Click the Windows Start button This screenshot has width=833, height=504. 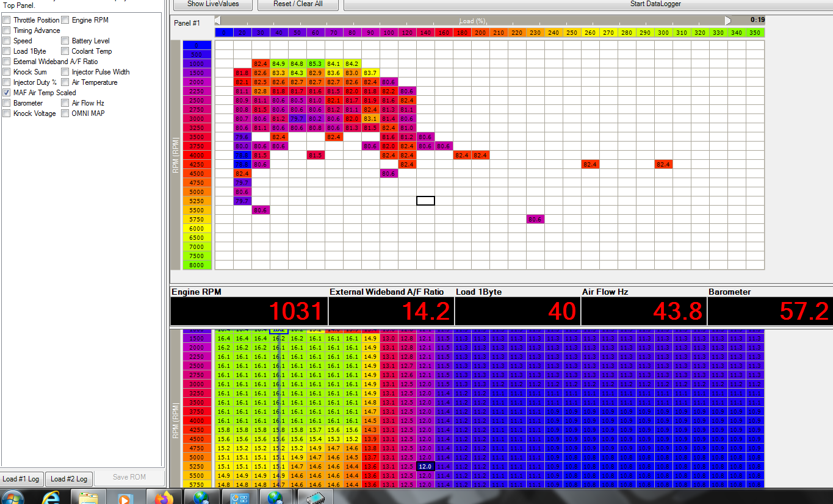13,497
